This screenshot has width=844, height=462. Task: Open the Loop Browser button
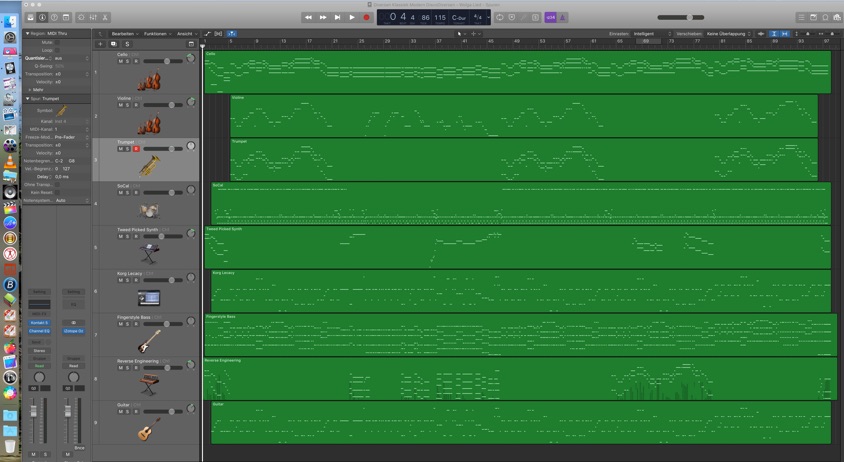(x=825, y=17)
